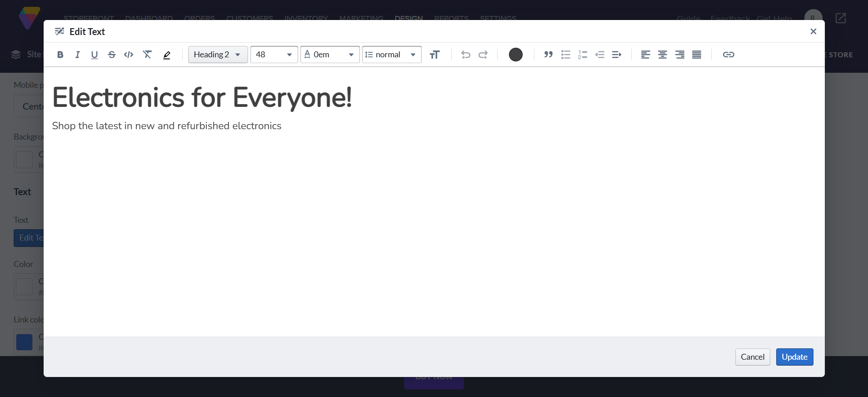This screenshot has height=397, width=868.
Task: Justify the text
Action: click(x=697, y=55)
